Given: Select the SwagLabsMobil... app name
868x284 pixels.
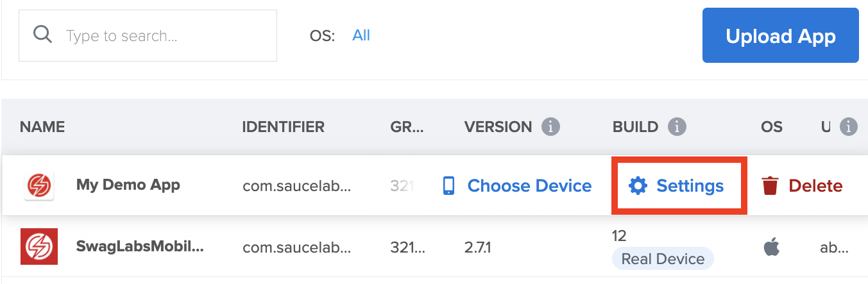Looking at the screenshot, I should (140, 247).
